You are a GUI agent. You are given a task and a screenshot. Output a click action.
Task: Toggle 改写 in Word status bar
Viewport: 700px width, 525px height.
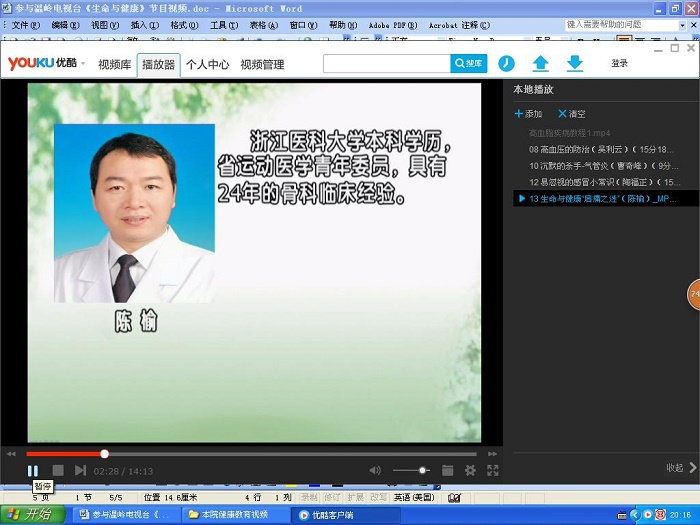379,497
